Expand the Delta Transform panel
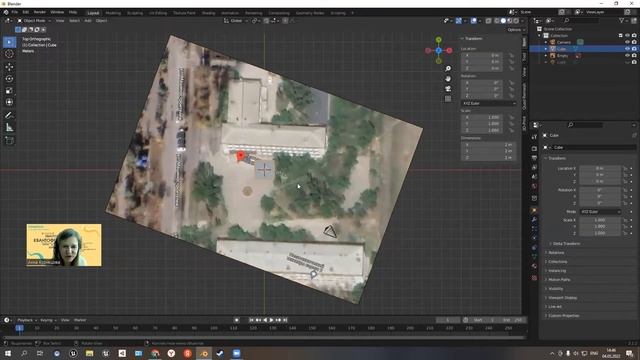Screen dimensions: 640x360 [566, 244]
